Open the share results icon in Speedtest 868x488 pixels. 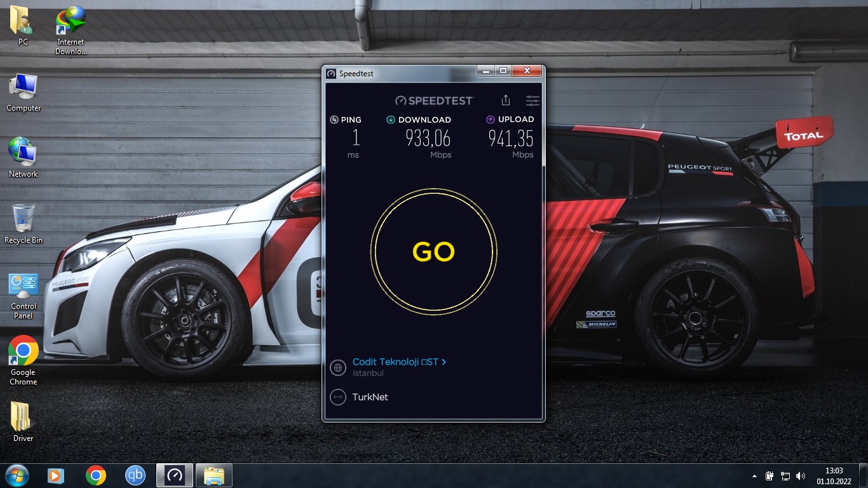point(506,100)
